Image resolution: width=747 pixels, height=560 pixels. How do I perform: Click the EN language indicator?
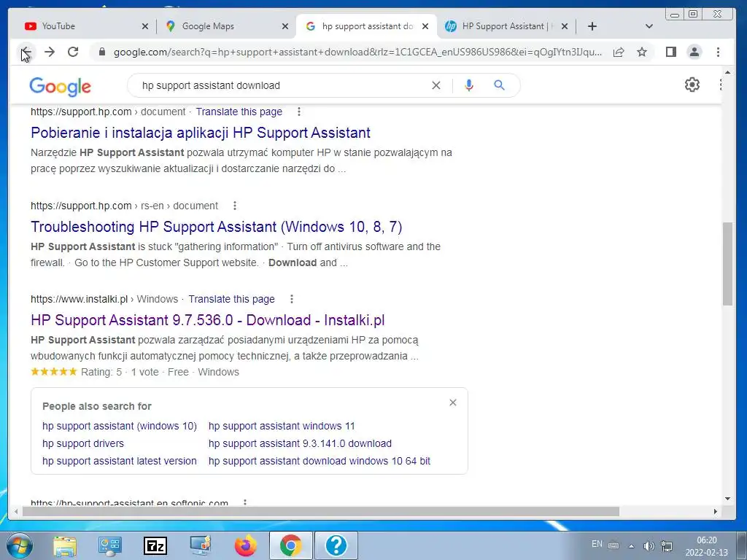[x=597, y=544]
